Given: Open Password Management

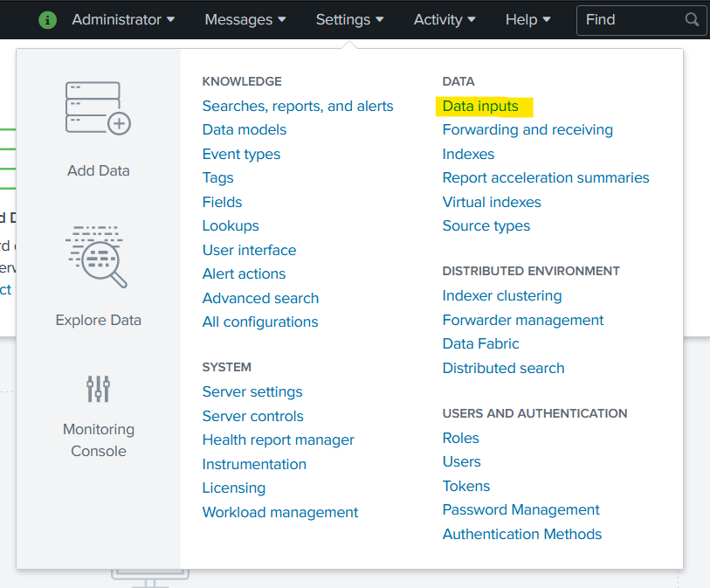Looking at the screenshot, I should tap(520, 509).
